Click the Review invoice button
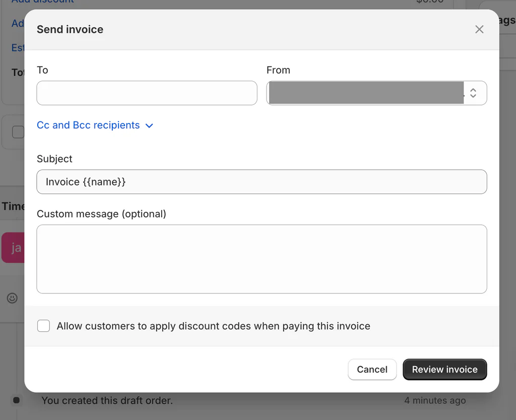The height and width of the screenshot is (420, 516). (x=444, y=369)
